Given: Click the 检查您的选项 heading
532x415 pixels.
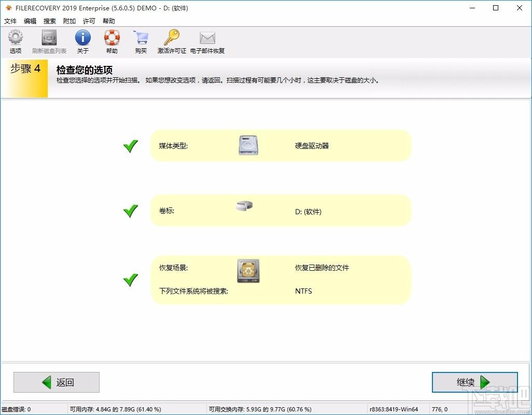Looking at the screenshot, I should pyautogui.click(x=85, y=70).
